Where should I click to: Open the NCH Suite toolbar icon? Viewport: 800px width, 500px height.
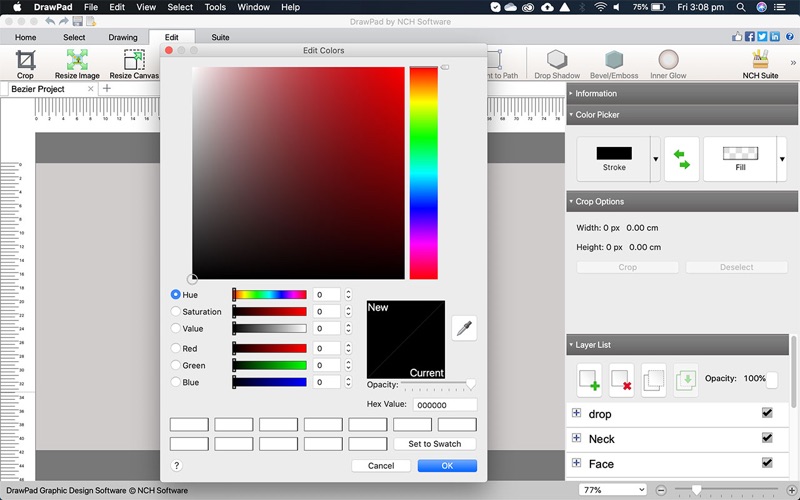(759, 64)
